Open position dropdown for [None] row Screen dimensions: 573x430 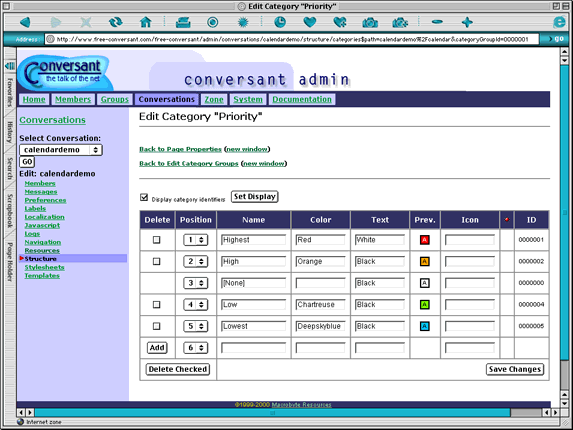click(196, 283)
